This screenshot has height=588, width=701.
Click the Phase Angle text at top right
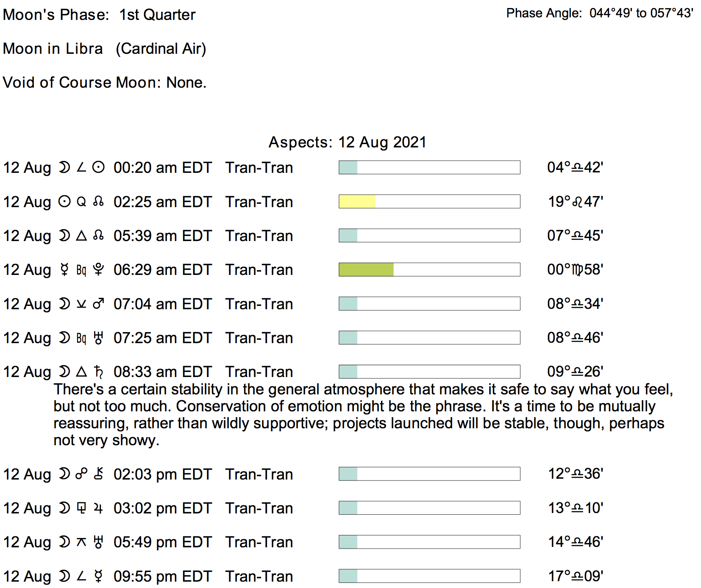pyautogui.click(x=599, y=13)
